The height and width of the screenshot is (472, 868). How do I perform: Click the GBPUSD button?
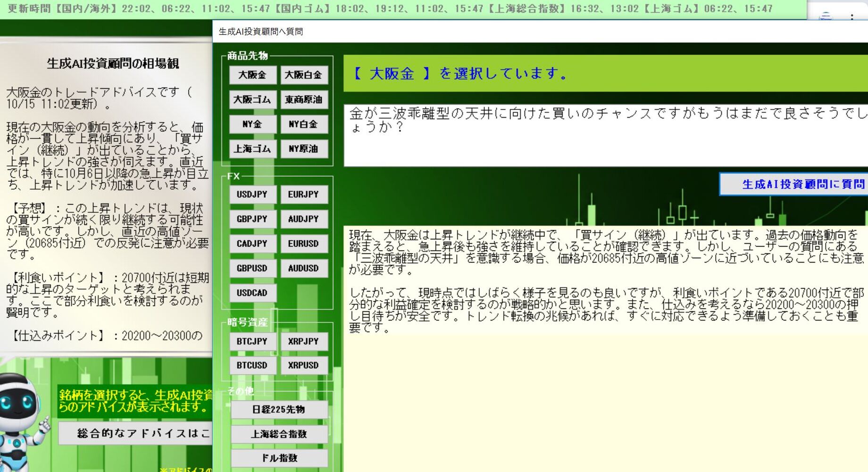coord(252,268)
